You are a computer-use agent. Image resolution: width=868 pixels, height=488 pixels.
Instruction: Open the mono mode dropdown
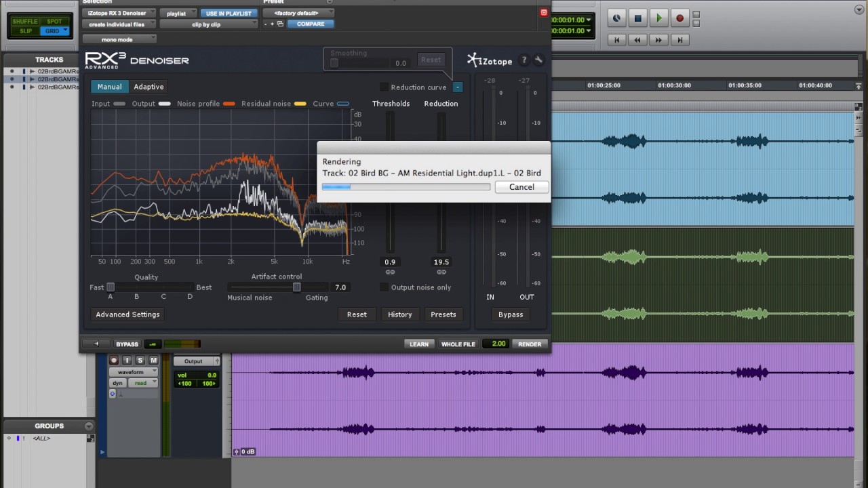click(119, 39)
